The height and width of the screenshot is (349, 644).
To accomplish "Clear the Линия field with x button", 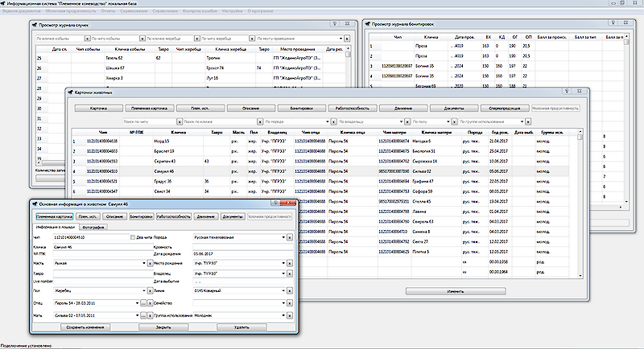I will (290, 291).
